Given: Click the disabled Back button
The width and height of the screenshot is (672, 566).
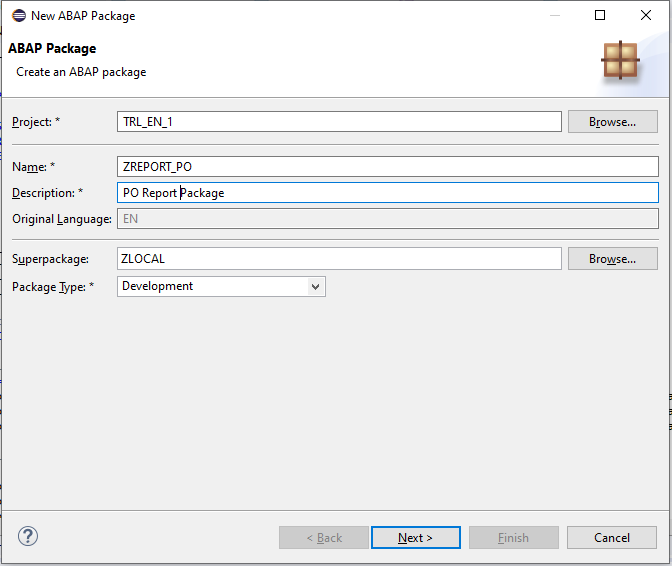Looking at the screenshot, I should click(324, 537).
